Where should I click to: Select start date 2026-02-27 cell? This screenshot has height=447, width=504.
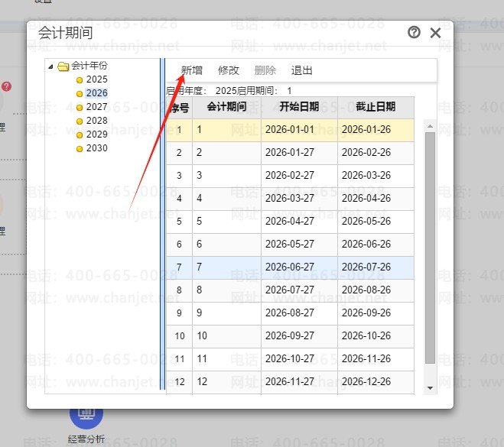click(x=299, y=176)
